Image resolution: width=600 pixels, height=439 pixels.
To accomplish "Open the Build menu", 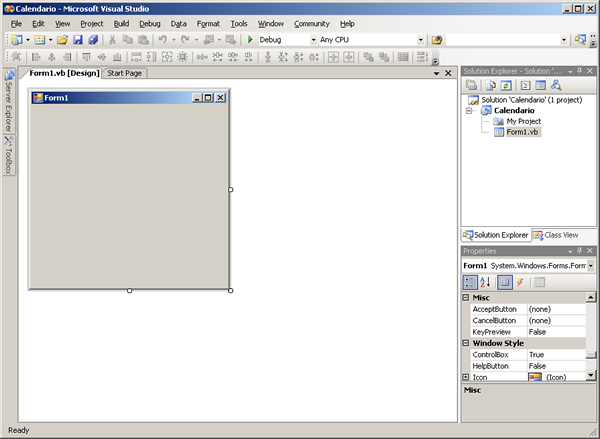I will (121, 24).
